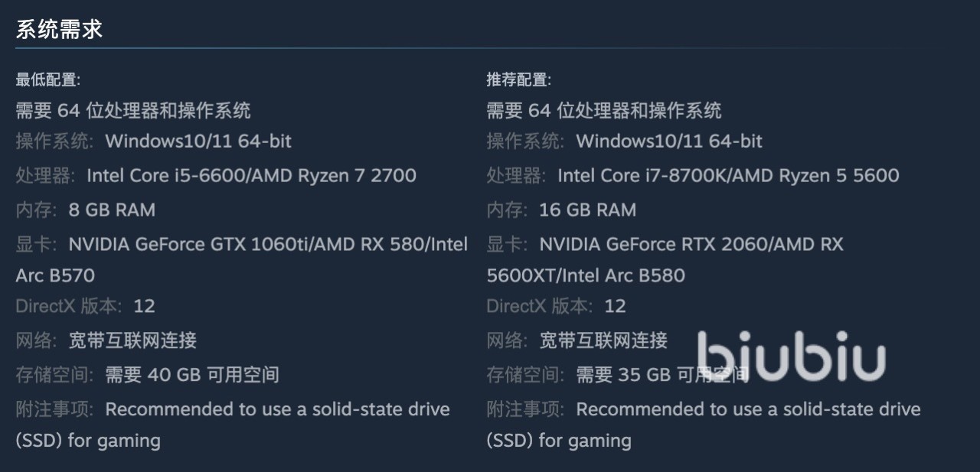Click the 16 GB RAM memory value
This screenshot has width=980, height=472.
[587, 210]
